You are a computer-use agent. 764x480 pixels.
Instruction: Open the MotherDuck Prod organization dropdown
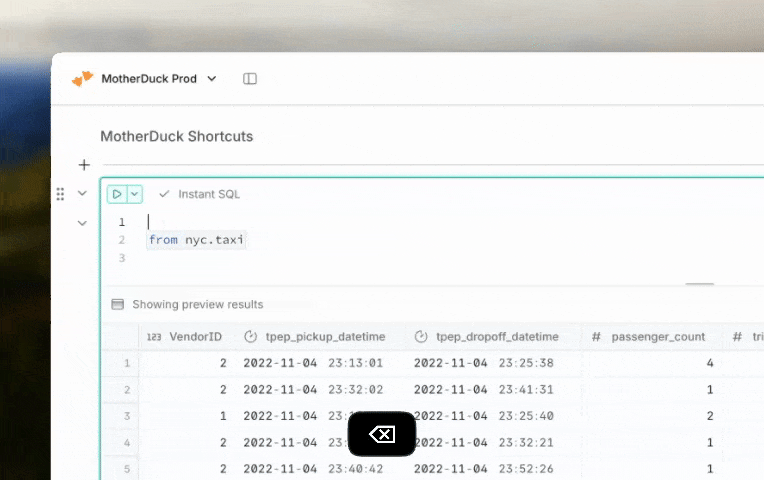coord(211,79)
